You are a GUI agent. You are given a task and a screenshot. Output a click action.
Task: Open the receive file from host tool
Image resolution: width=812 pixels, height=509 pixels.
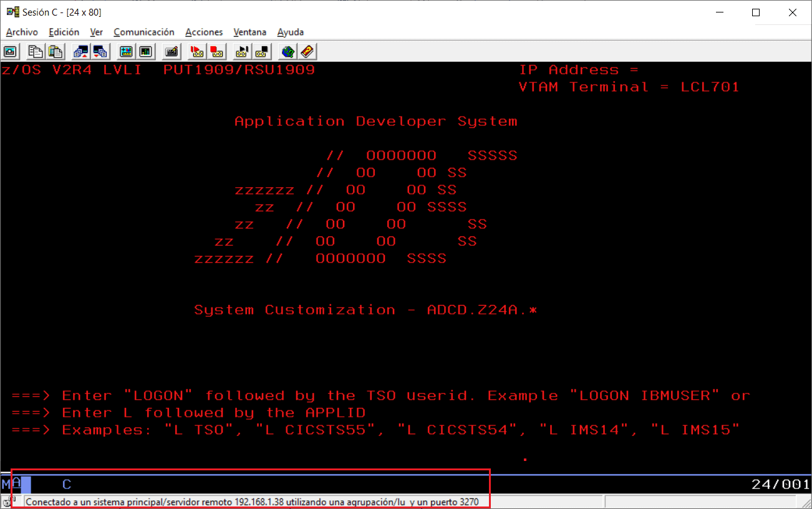(100, 51)
